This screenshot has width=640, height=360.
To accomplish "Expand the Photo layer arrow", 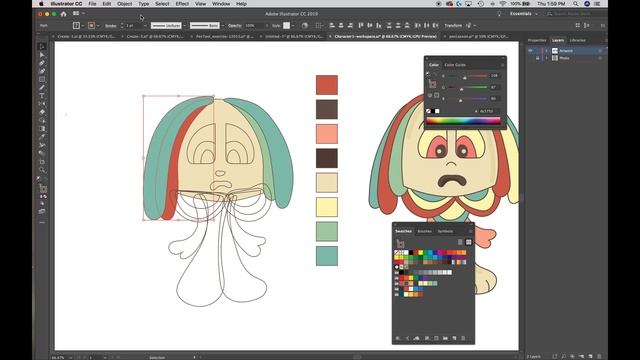I will pyautogui.click(x=547, y=58).
